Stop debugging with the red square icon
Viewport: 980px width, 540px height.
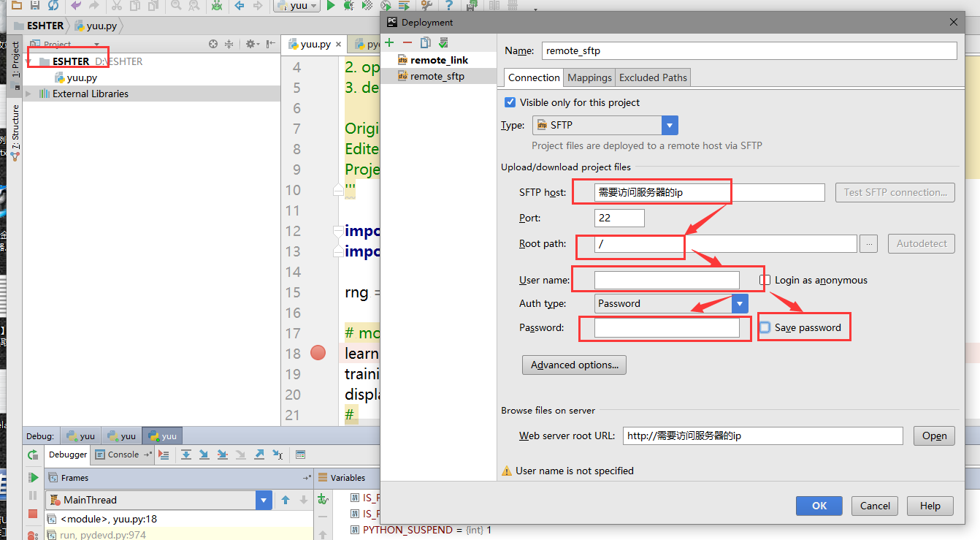(x=33, y=514)
